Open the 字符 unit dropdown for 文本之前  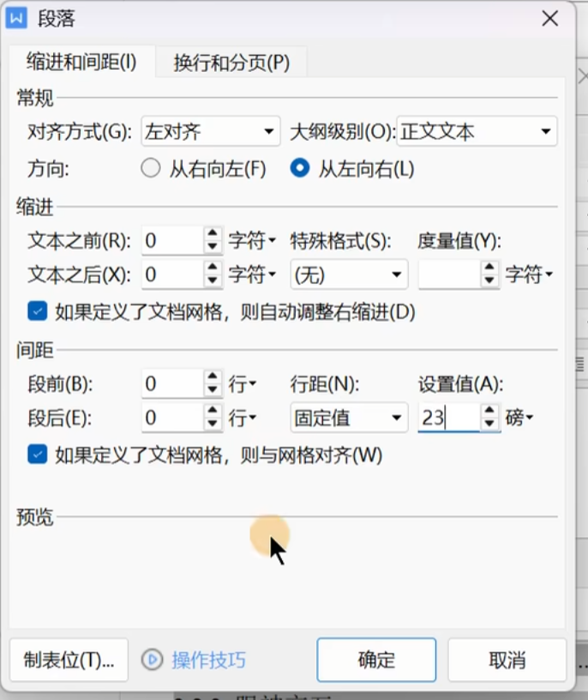[252, 240]
